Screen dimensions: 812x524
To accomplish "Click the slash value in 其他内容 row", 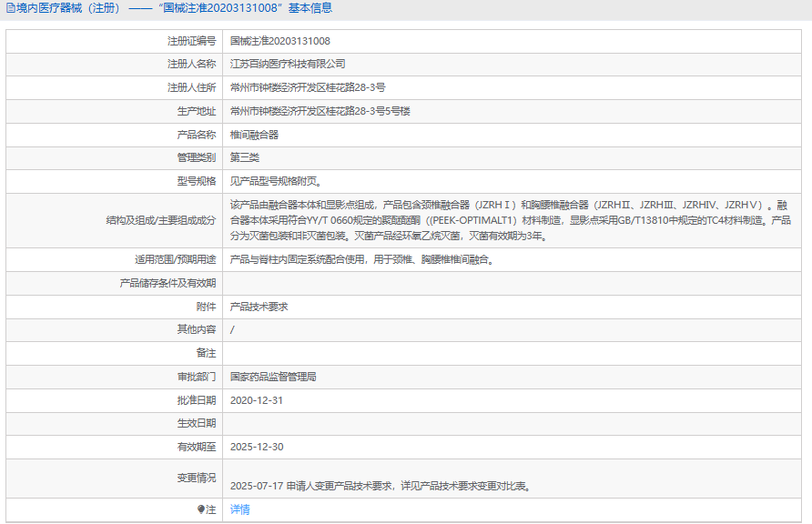I will coord(232,329).
